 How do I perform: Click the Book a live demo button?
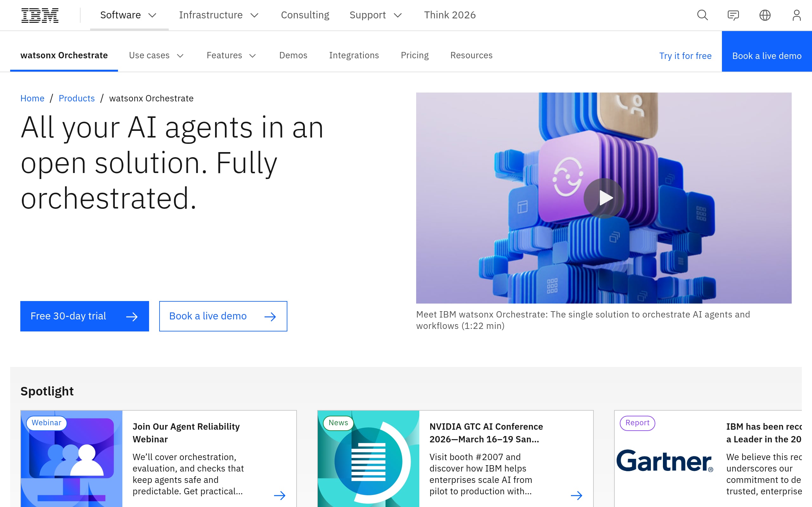pyautogui.click(x=223, y=316)
